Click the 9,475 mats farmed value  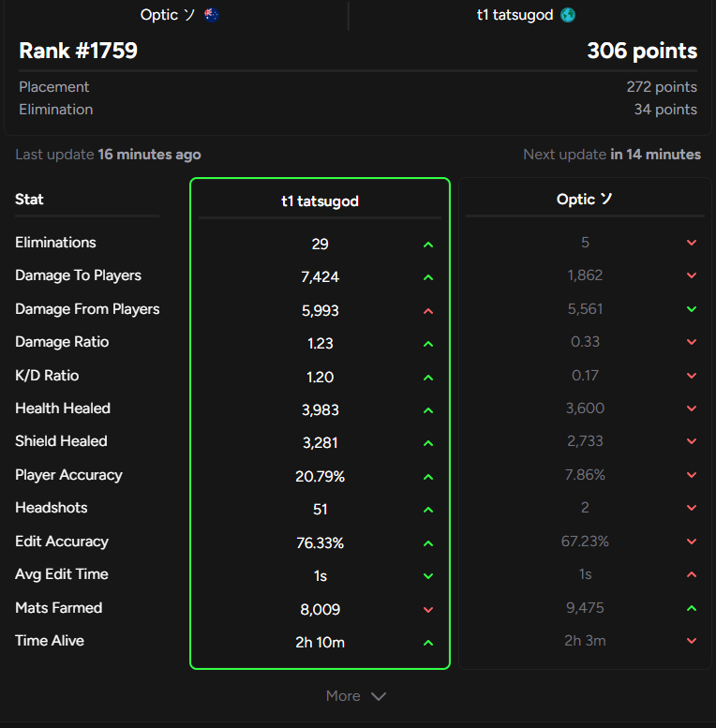click(585, 608)
